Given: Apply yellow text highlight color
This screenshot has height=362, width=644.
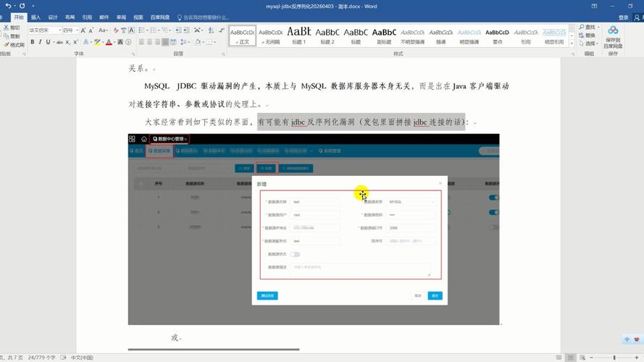Looking at the screenshot, I should [x=97, y=42].
